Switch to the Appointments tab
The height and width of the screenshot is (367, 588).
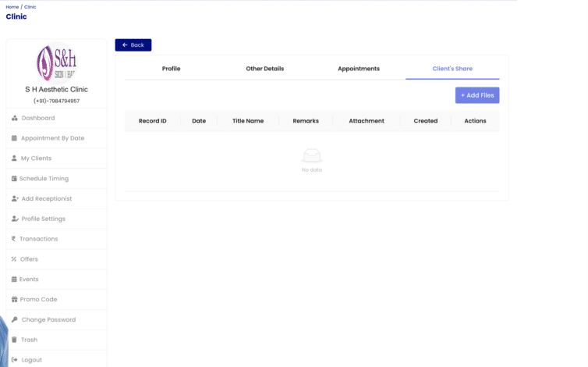click(x=359, y=69)
